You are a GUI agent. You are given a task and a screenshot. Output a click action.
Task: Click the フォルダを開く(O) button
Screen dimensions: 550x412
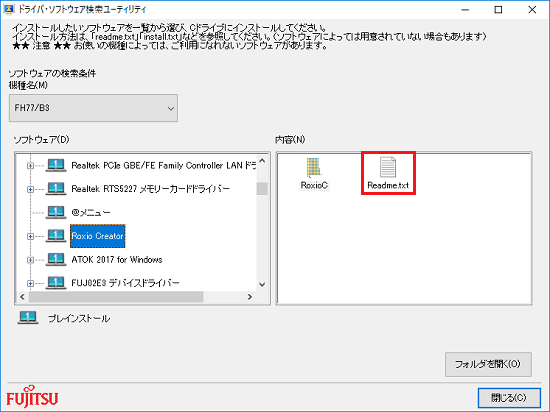click(488, 364)
